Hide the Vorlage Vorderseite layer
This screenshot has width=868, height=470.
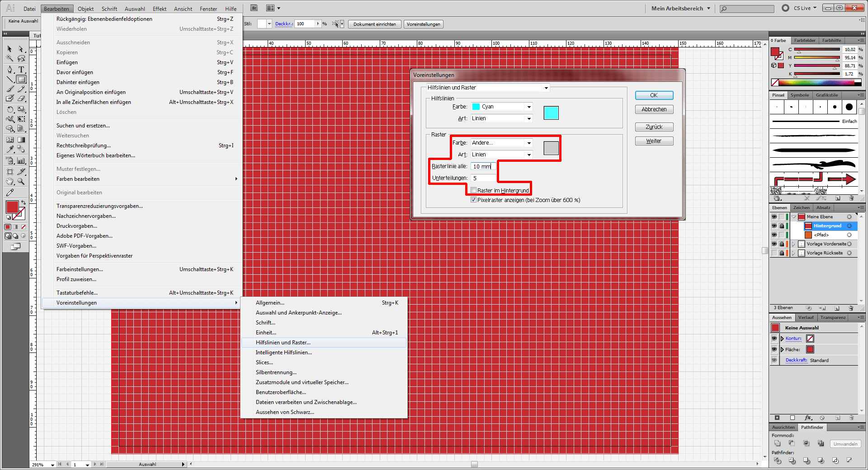click(x=774, y=244)
